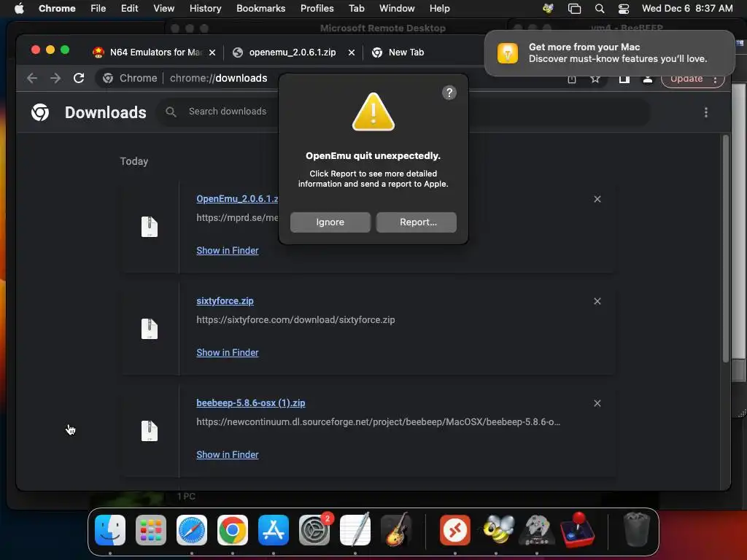Viewport: 747px width, 560px height.
Task: Remove OpenEmu download from the list
Action: [597, 199]
